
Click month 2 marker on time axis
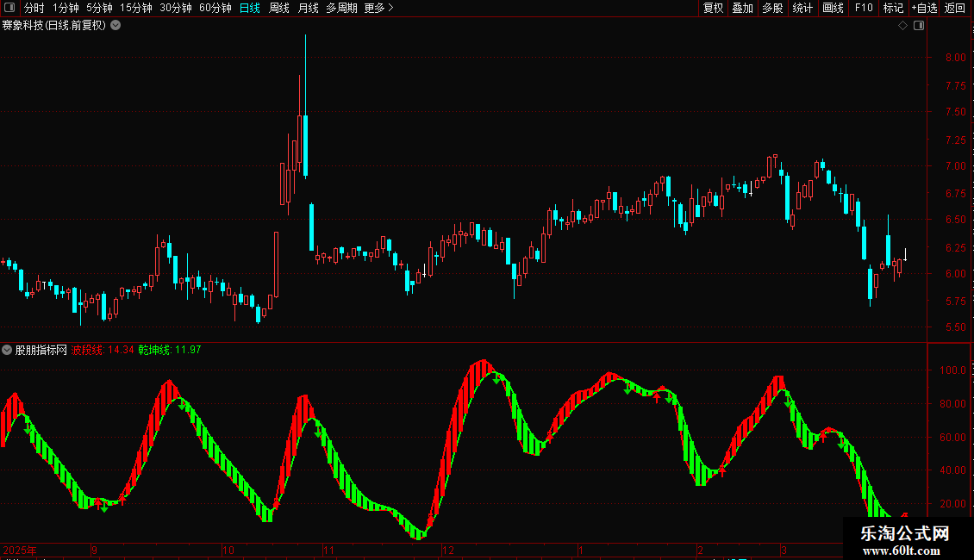click(700, 550)
